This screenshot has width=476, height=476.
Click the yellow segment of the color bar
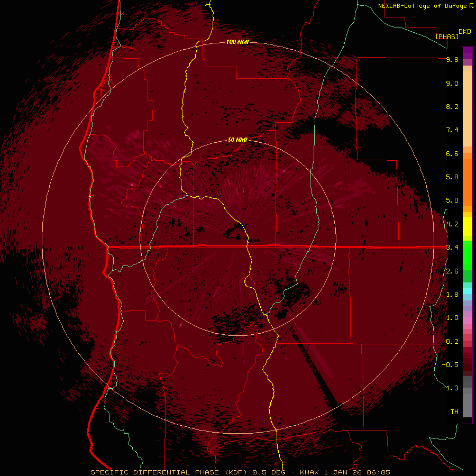click(x=467, y=226)
